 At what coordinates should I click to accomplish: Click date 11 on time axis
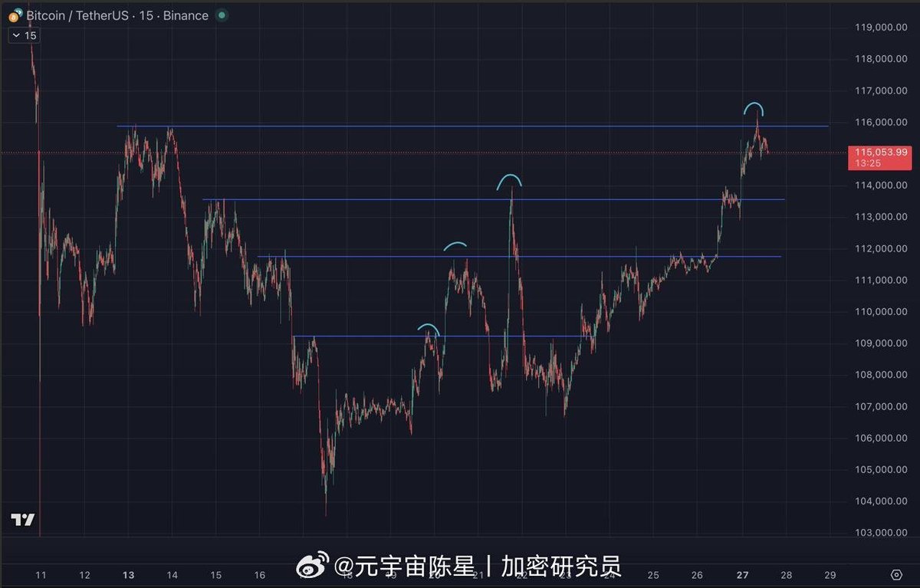tap(41, 575)
